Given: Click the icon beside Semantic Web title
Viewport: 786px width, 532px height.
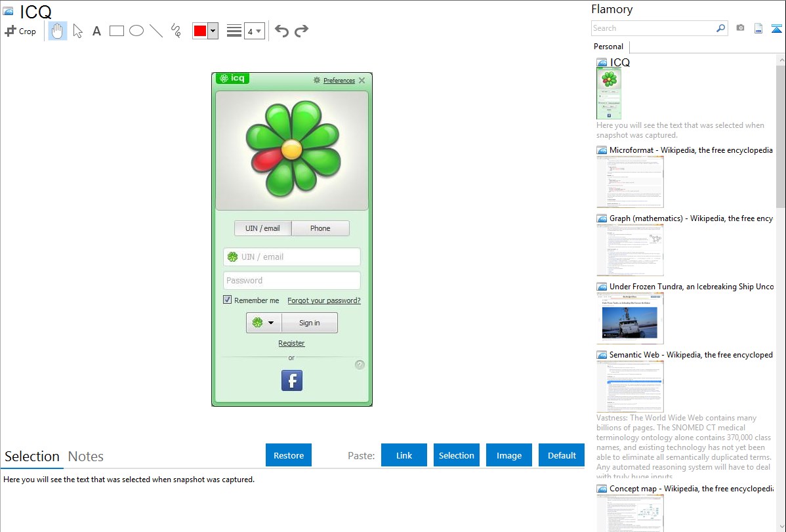Looking at the screenshot, I should 602,354.
